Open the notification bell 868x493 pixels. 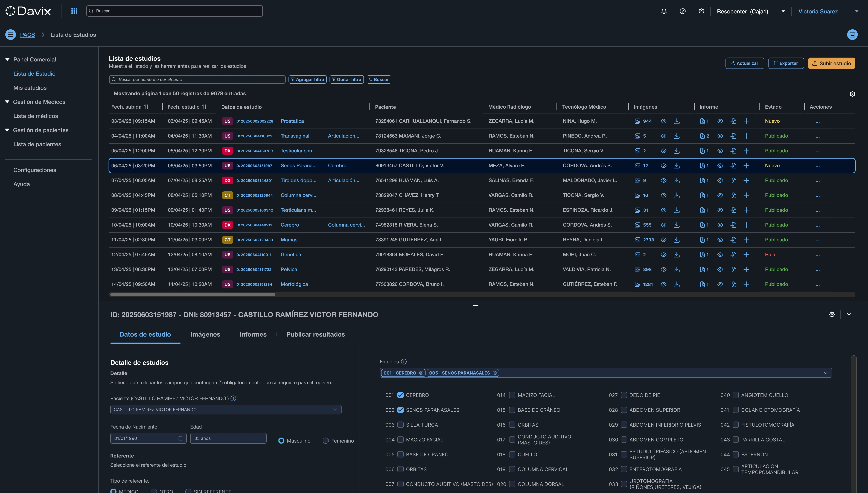tap(664, 11)
